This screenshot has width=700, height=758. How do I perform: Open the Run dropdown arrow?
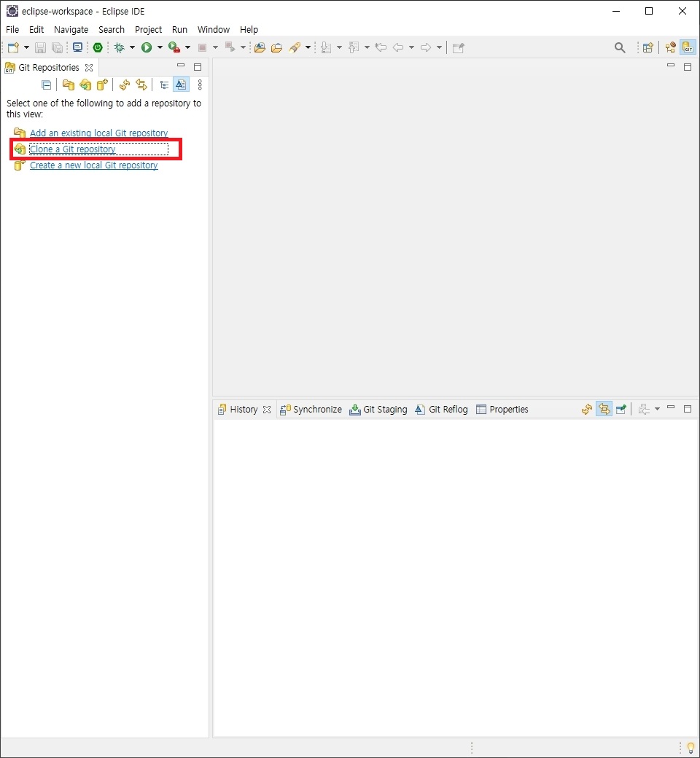coord(160,47)
